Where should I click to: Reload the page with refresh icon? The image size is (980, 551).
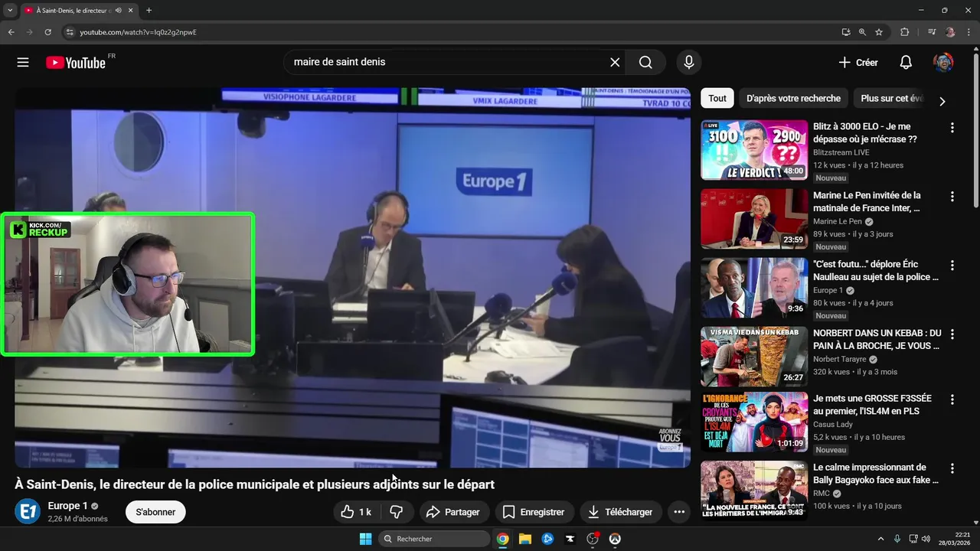click(x=48, y=32)
